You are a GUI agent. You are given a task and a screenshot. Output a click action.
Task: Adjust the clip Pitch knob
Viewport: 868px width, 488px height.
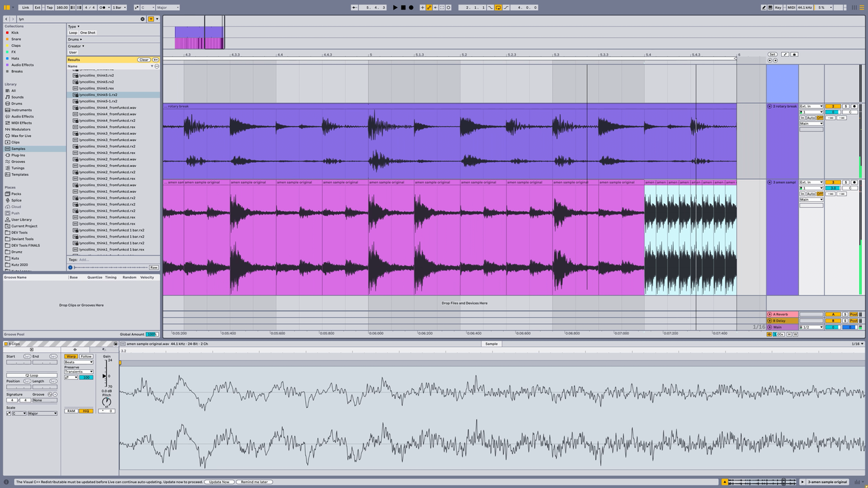click(x=106, y=401)
